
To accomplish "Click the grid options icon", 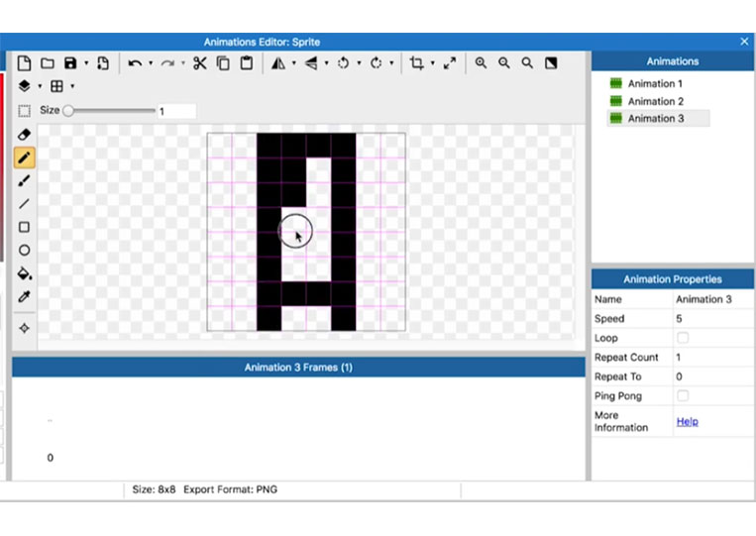I will coord(56,86).
